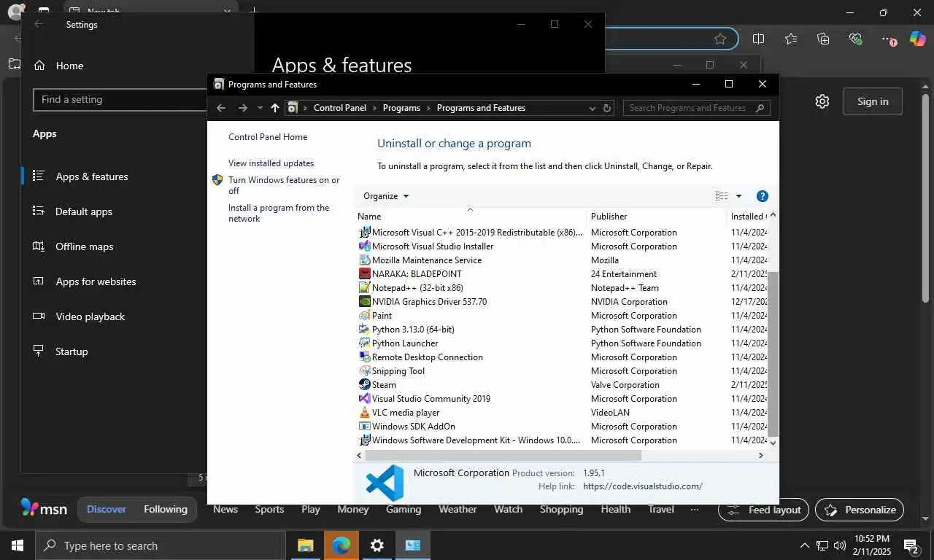Go up one level with the Up arrow

click(274, 108)
